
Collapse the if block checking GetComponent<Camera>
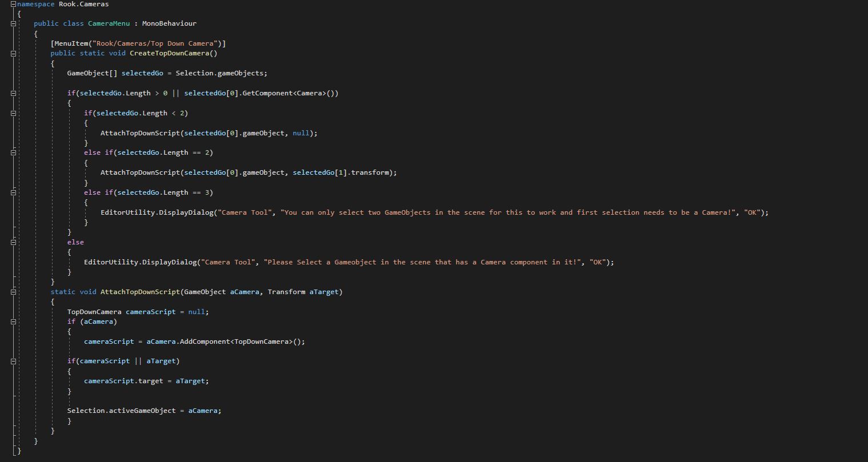pyautogui.click(x=13, y=93)
